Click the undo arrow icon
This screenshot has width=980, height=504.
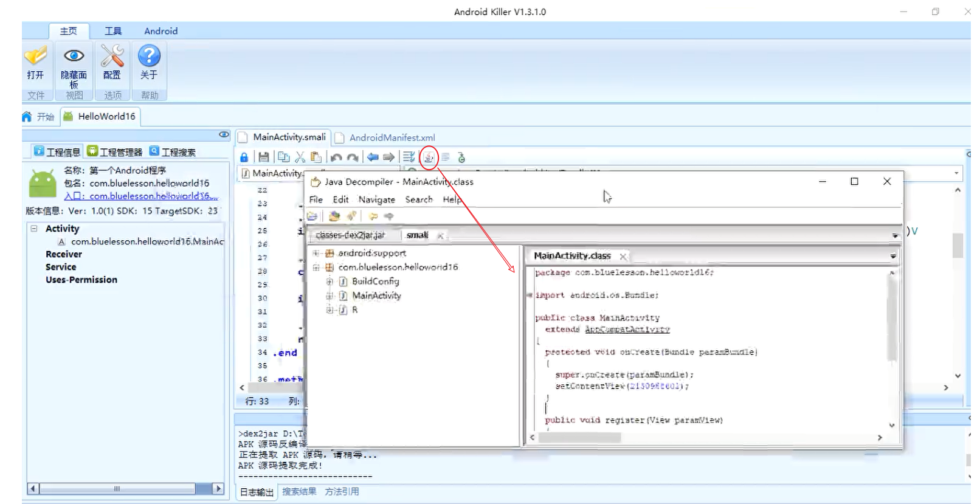(337, 157)
